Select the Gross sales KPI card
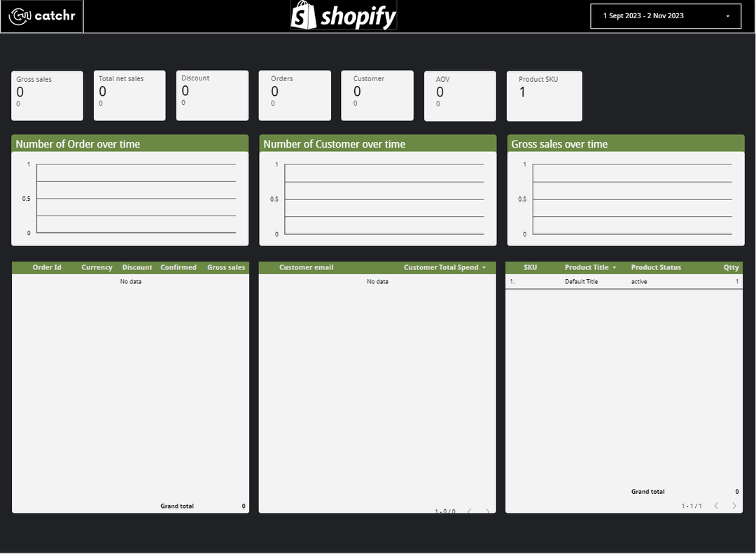 (x=47, y=95)
